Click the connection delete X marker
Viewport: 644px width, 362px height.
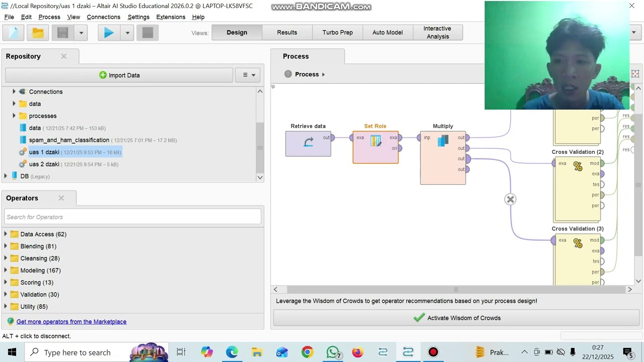tap(510, 200)
